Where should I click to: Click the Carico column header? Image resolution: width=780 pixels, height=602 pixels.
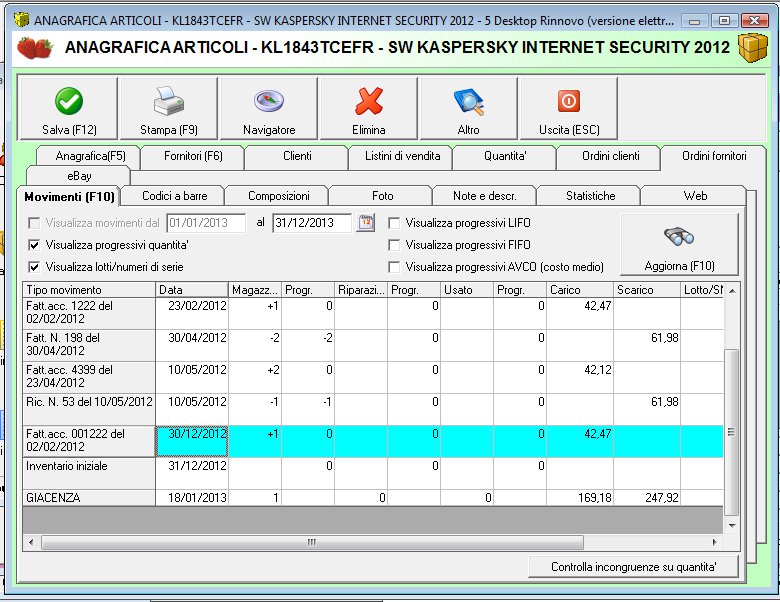point(580,290)
